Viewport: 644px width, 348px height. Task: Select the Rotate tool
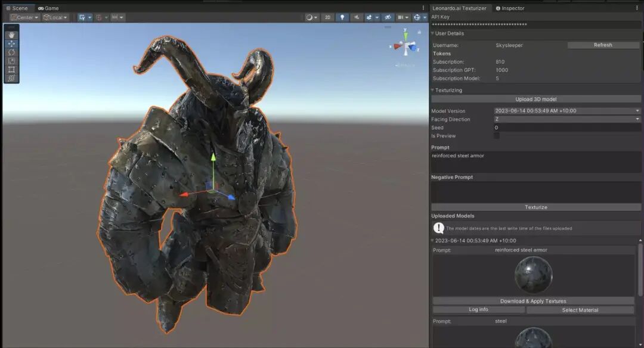(x=11, y=52)
